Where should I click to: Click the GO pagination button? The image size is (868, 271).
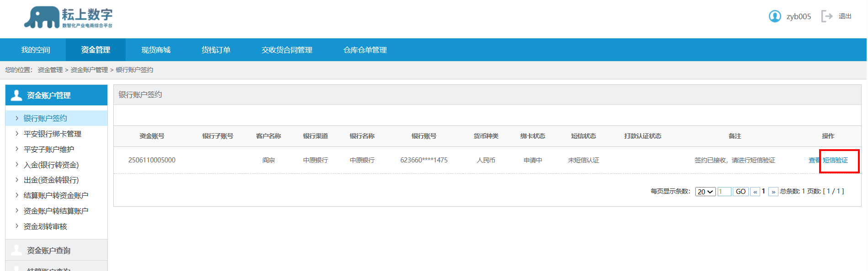pos(741,192)
